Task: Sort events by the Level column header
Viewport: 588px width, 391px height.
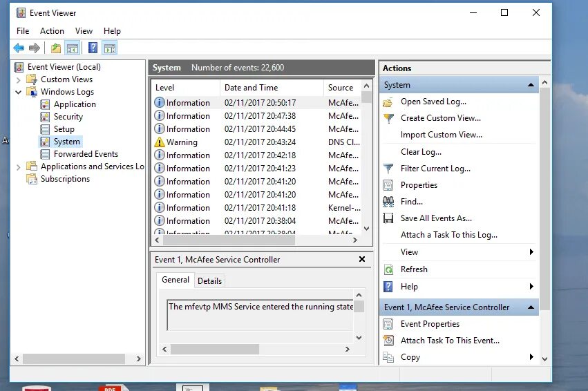Action: coord(186,88)
